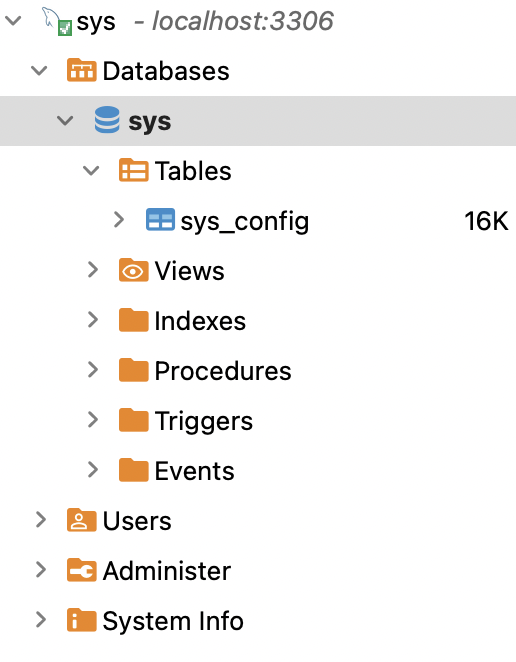Viewport: 516px width, 662px height.
Task: Click the blue sys database cylinder icon
Action: (x=107, y=120)
